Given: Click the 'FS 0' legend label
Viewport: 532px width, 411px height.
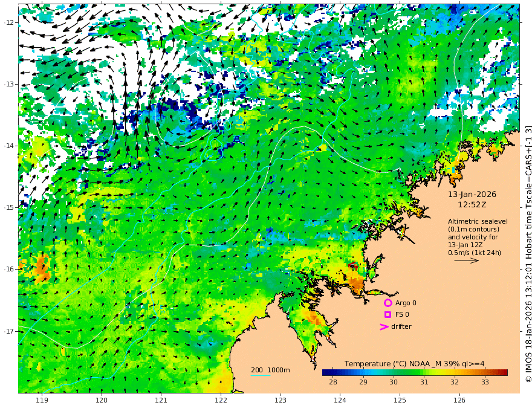Looking at the screenshot, I should (402, 314).
